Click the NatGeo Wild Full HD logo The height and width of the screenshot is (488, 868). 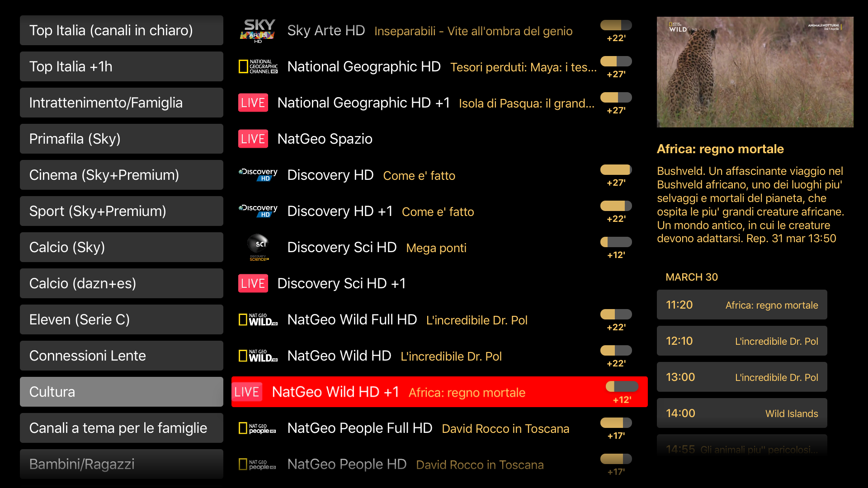pyautogui.click(x=258, y=319)
